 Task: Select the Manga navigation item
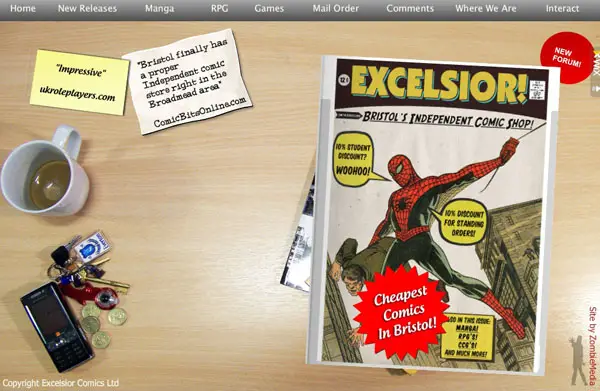(x=160, y=8)
